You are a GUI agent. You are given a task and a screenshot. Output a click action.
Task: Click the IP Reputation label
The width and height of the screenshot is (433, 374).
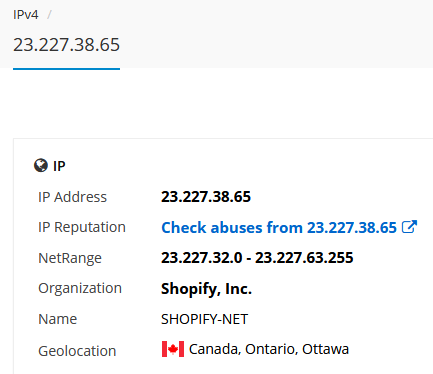point(82,227)
